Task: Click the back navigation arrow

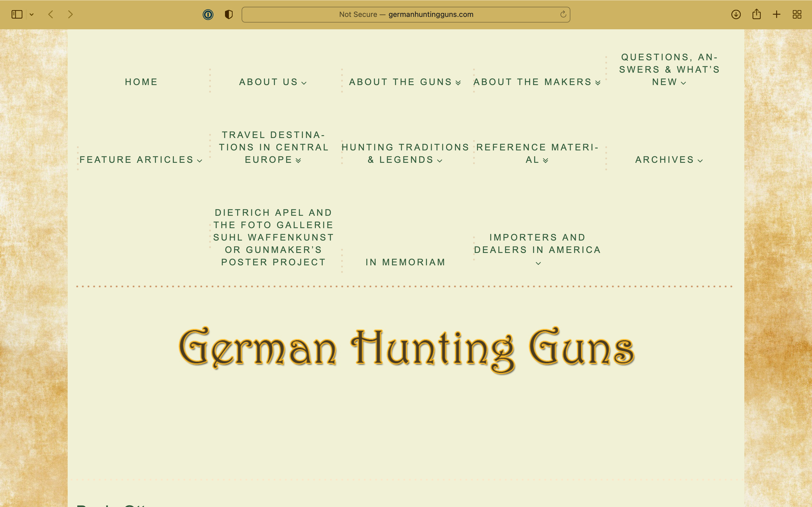Action: click(x=51, y=14)
